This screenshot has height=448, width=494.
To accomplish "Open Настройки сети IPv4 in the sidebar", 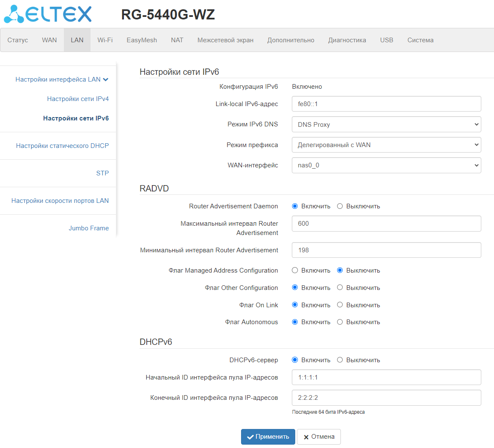I will [78, 99].
